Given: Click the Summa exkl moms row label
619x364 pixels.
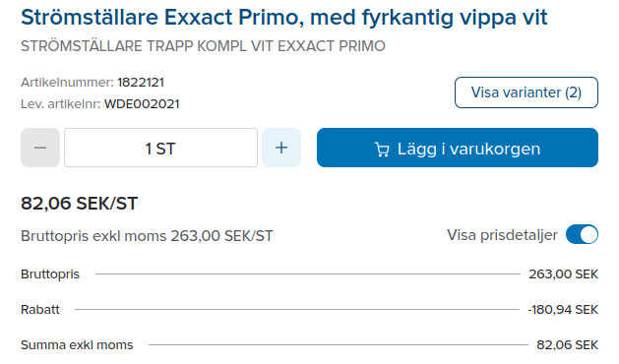Looking at the screenshot, I should click(77, 345).
